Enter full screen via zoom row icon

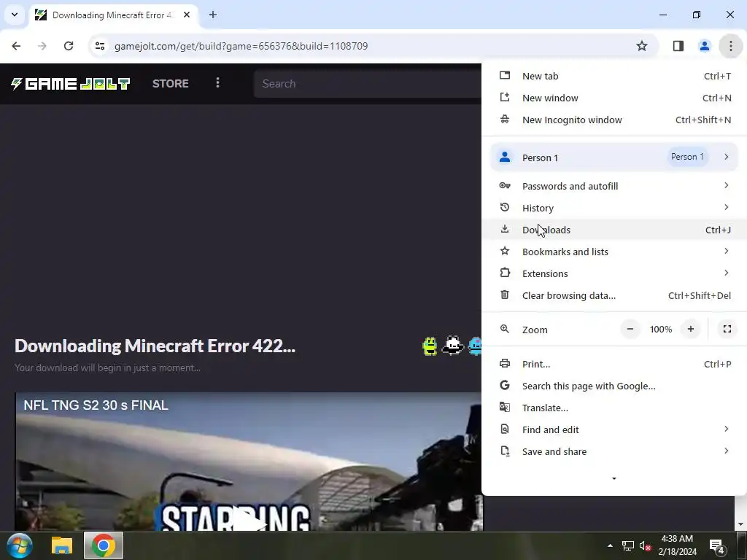pyautogui.click(x=727, y=329)
